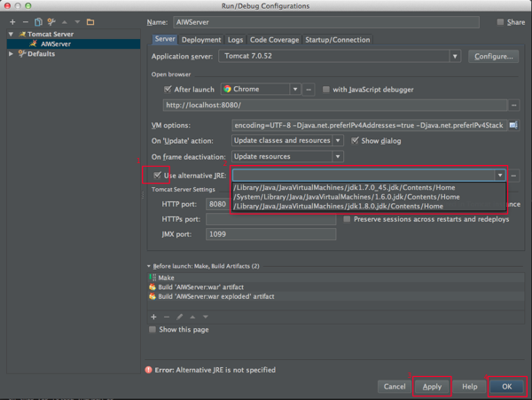Toggle the Share checkbox
532x400 pixels.
pos(500,22)
